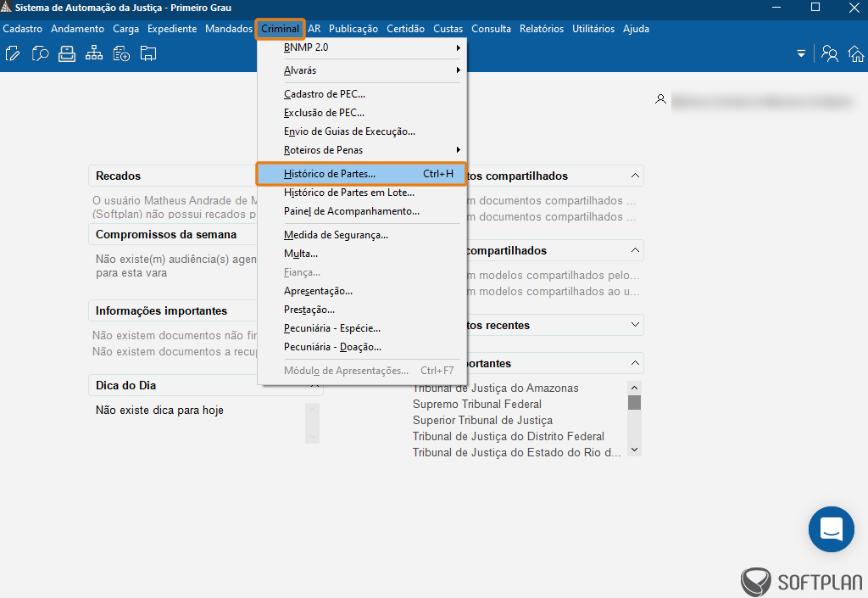The width and height of the screenshot is (868, 598).
Task: Open the Cadastro menu
Action: (x=23, y=29)
